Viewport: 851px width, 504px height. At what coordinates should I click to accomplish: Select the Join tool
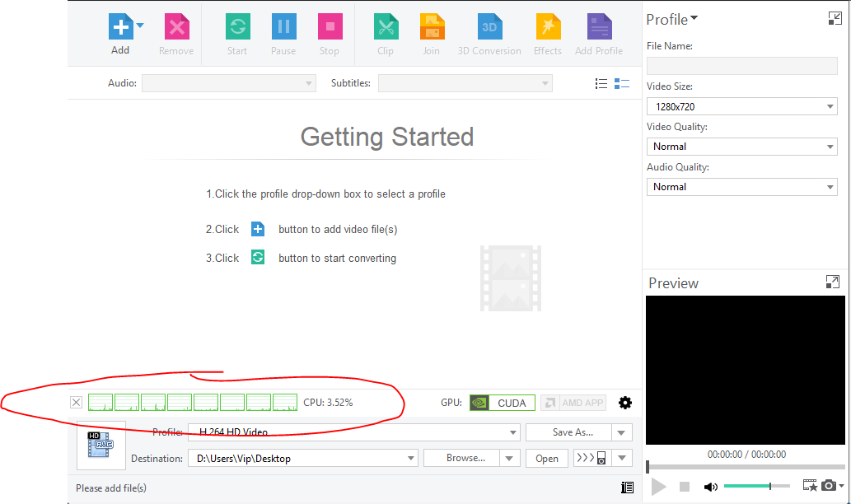pos(432,26)
